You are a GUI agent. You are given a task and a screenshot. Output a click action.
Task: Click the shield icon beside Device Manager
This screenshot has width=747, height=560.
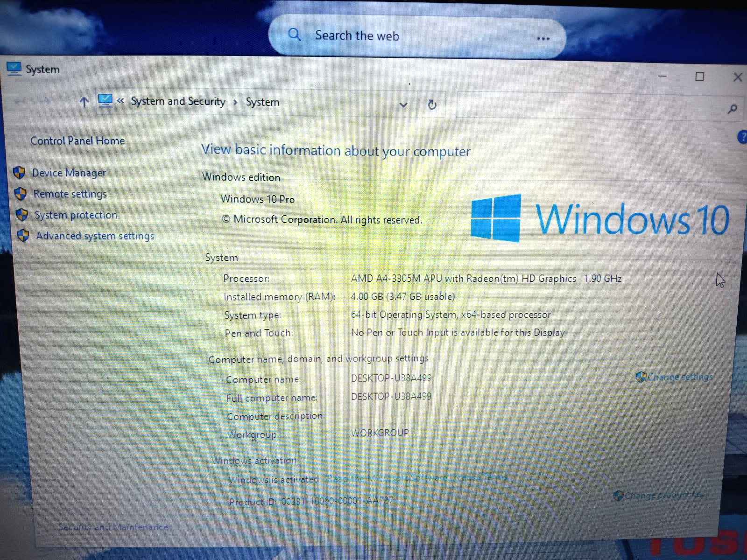tap(19, 173)
